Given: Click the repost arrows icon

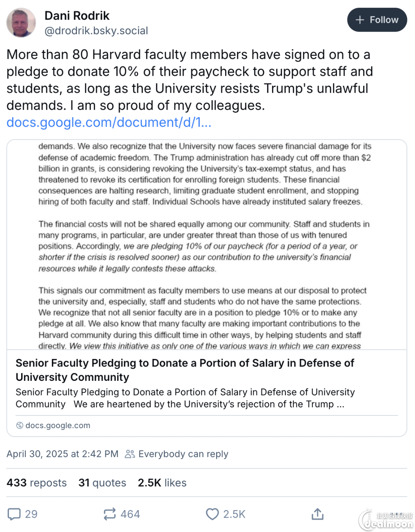Looking at the screenshot, I should pyautogui.click(x=110, y=514).
